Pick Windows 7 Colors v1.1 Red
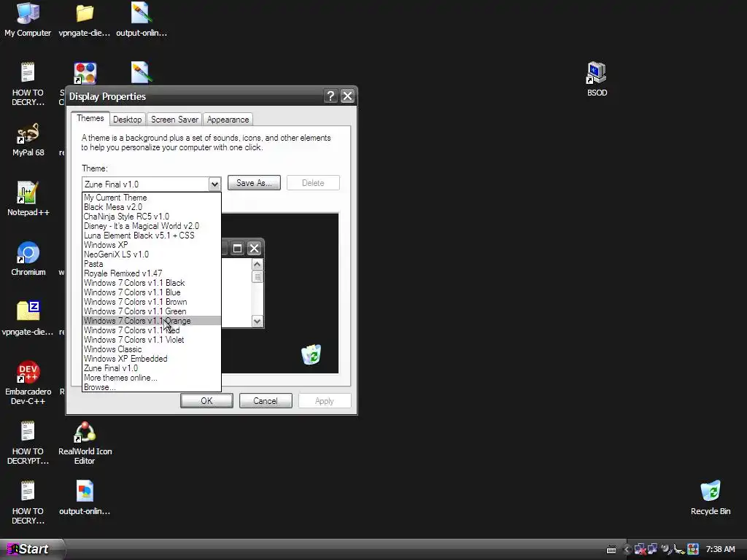Viewport: 747px width, 560px height. [x=152, y=330]
